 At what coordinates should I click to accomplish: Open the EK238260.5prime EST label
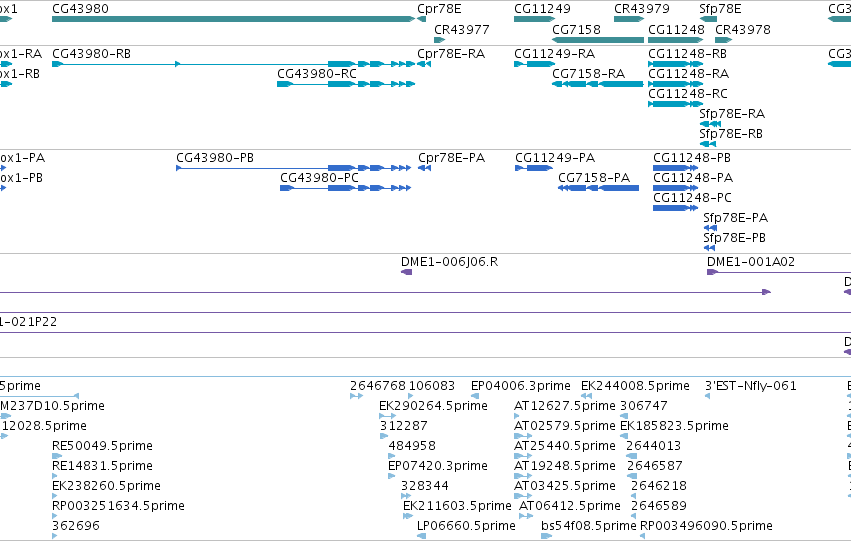coord(106,486)
